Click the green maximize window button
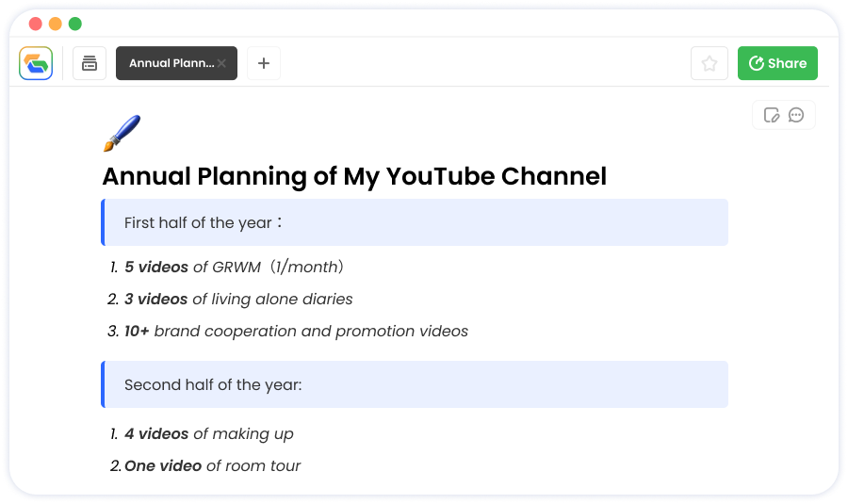This screenshot has height=504, width=848. pyautogui.click(x=75, y=24)
